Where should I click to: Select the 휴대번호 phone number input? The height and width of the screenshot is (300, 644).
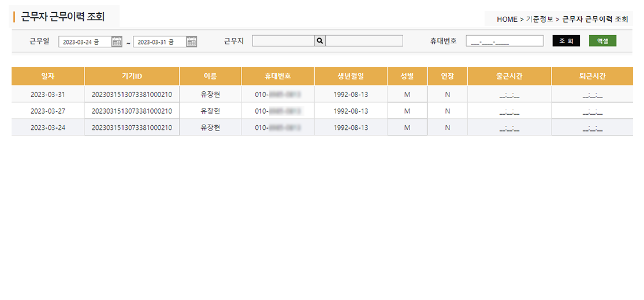click(504, 41)
